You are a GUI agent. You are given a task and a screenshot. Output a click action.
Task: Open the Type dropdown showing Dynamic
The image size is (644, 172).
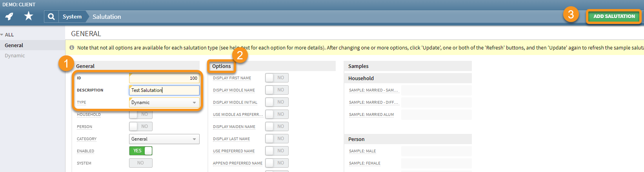tap(164, 102)
